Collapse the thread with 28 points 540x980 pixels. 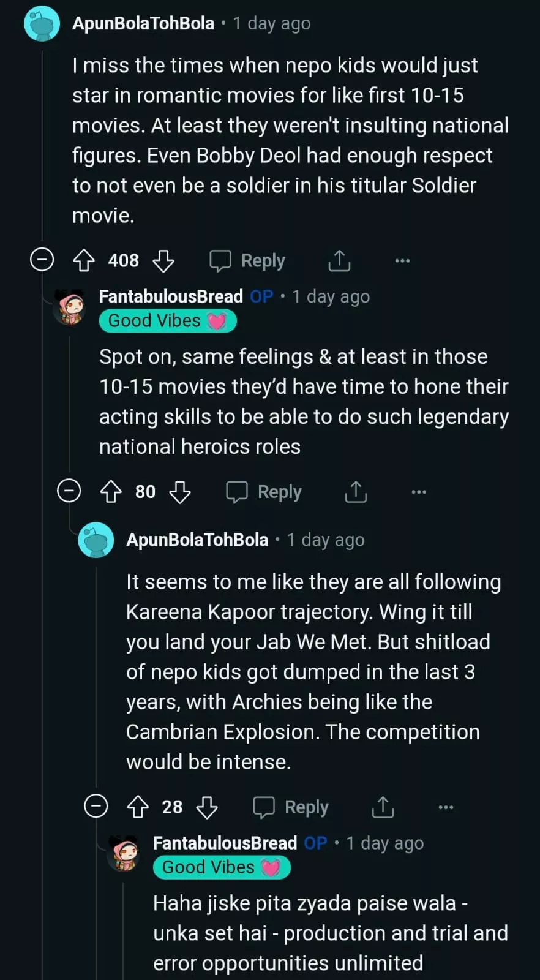coord(96,806)
